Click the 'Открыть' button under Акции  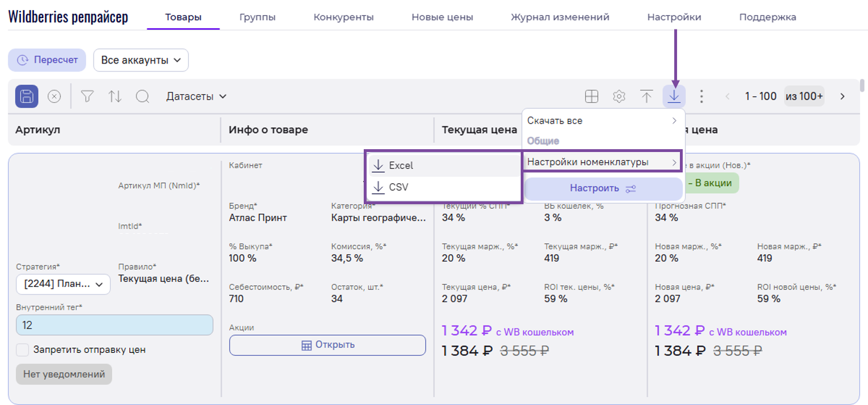point(327,345)
